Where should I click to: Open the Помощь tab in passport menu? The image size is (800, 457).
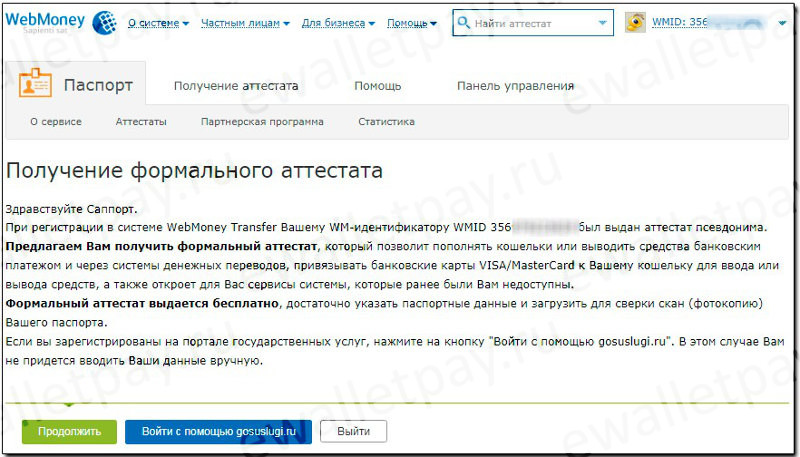click(x=378, y=86)
